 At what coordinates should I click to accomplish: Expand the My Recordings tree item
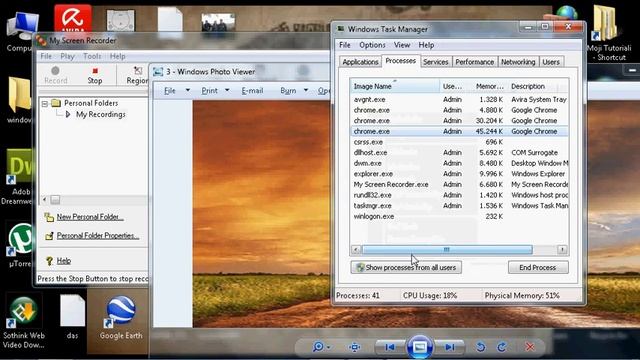(x=68, y=115)
